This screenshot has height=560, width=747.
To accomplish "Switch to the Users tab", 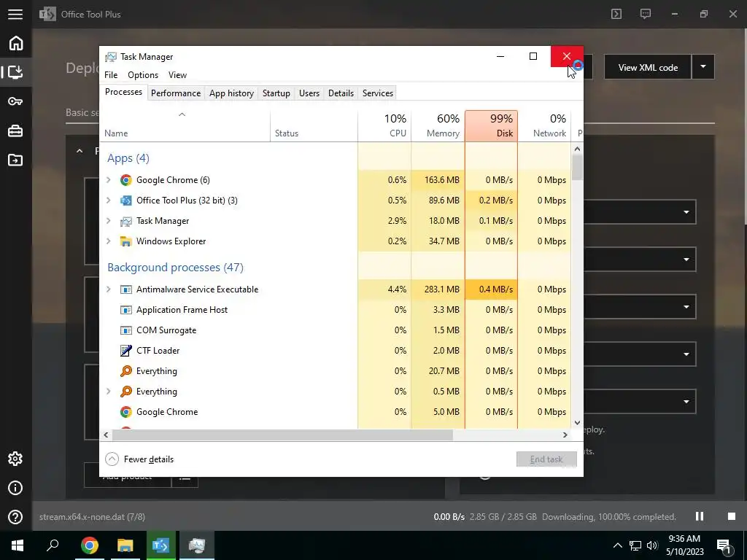I will click(x=309, y=93).
